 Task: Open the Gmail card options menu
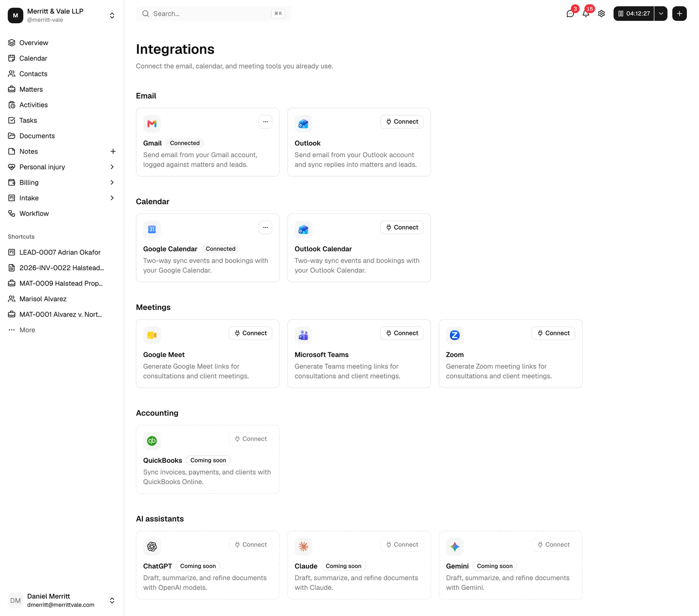[265, 122]
